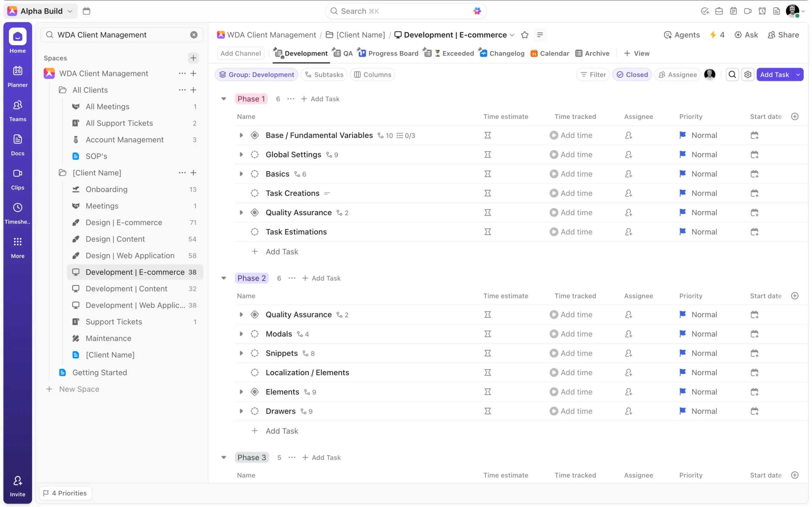Screen dimensions: 812x507
Task: Open the Add Task dropdown arrow
Action: click(x=798, y=74)
